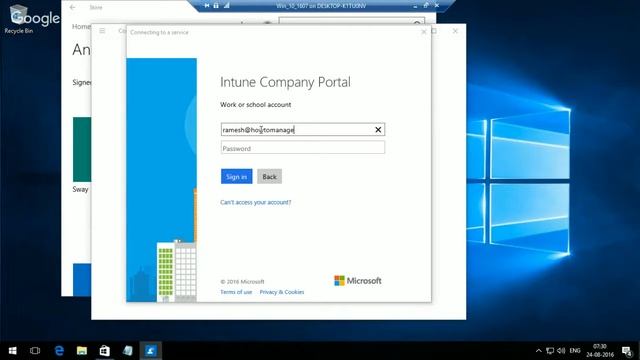Click the Back button in sign-in dialog

[x=269, y=176]
